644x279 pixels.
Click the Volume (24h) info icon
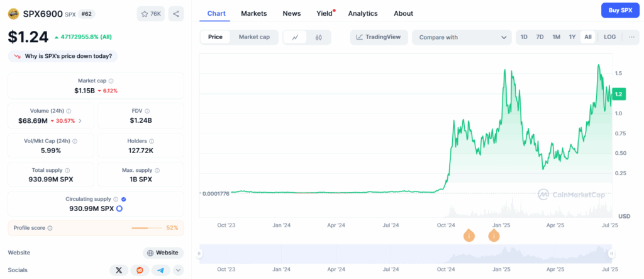coord(69,111)
